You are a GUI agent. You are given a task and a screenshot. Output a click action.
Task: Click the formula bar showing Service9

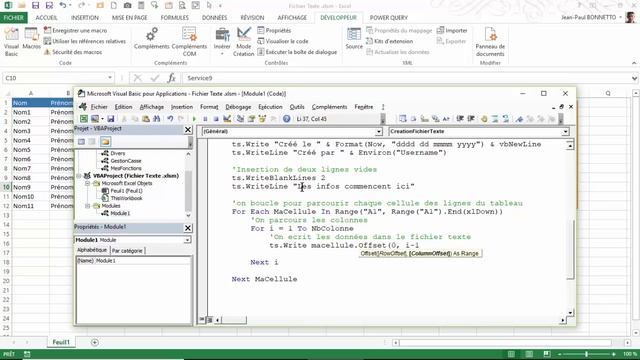[x=406, y=78]
